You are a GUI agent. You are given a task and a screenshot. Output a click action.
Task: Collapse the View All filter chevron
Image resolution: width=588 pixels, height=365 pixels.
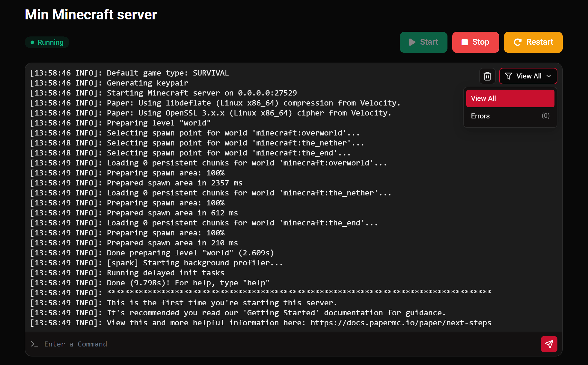click(x=549, y=76)
